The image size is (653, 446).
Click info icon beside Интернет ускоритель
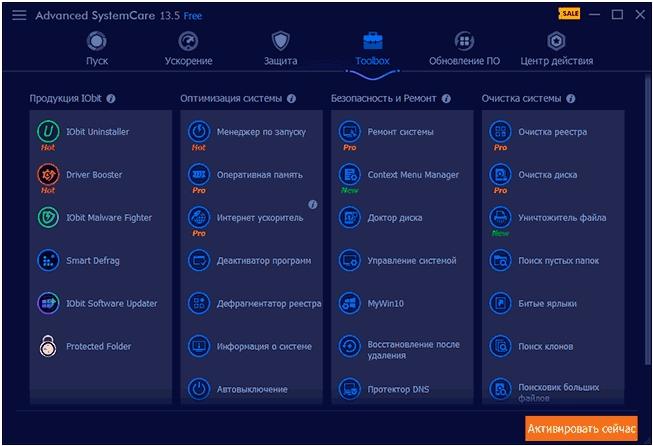313,204
